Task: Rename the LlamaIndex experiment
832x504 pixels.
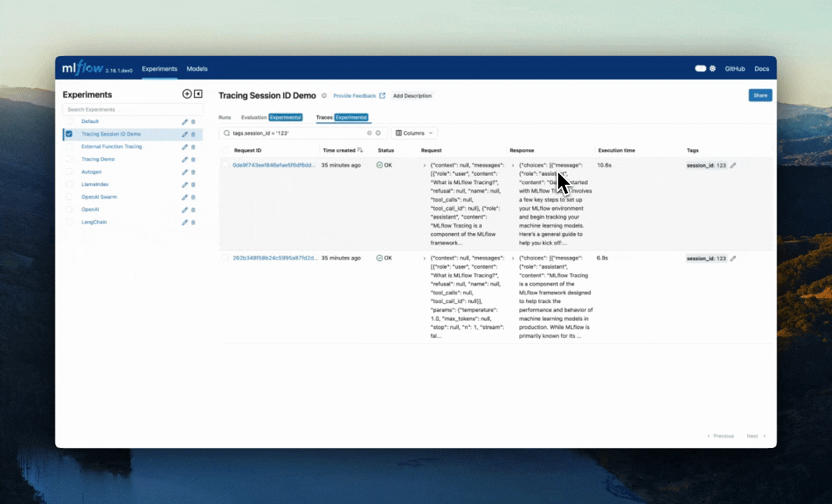Action: (185, 185)
